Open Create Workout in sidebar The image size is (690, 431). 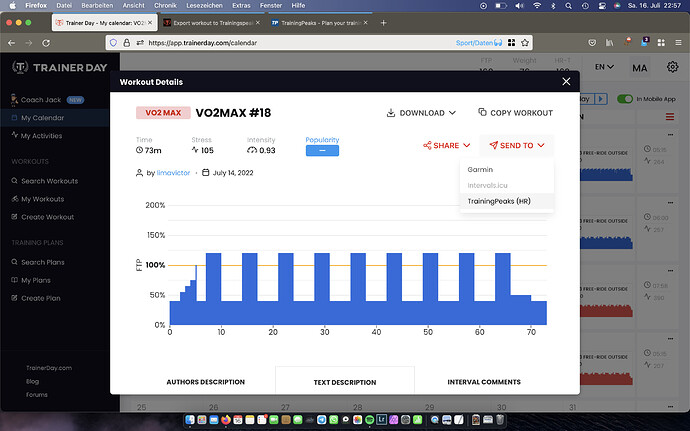(48, 217)
